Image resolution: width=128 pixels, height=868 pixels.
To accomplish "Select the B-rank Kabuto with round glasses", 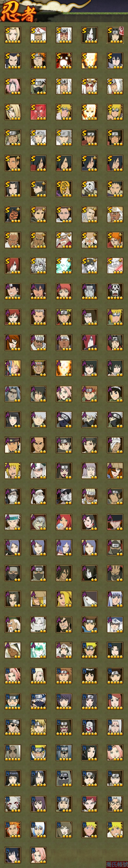I will tap(115, 803).
